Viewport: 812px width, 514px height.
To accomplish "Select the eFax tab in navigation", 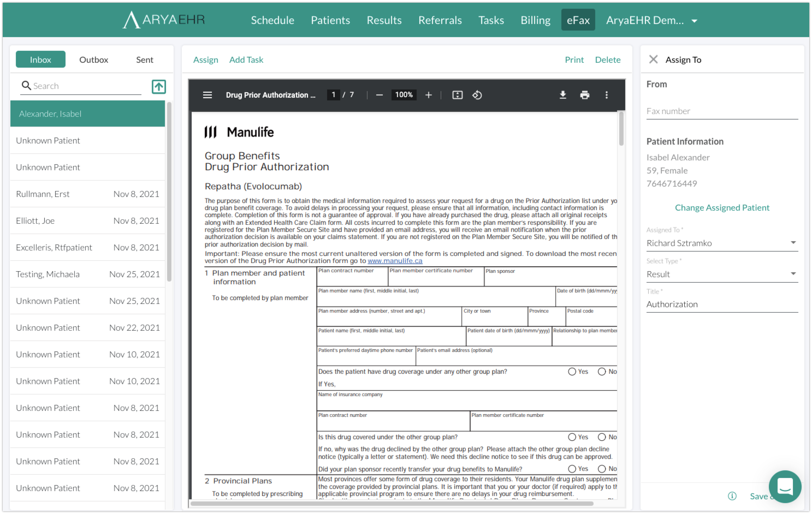I will [x=578, y=20].
